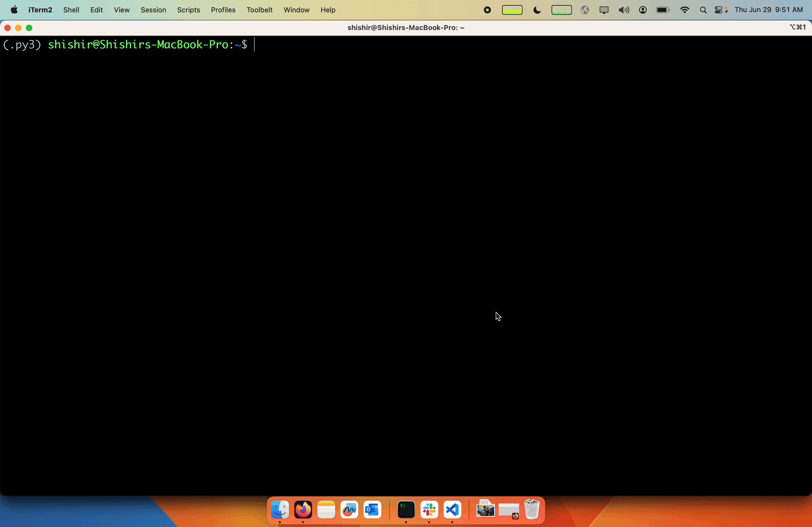
Task: Click the volume control in the menu bar
Action: [x=623, y=10]
